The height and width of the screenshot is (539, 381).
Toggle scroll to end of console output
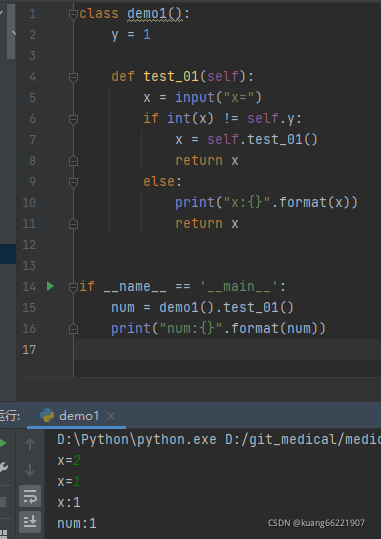point(30,522)
